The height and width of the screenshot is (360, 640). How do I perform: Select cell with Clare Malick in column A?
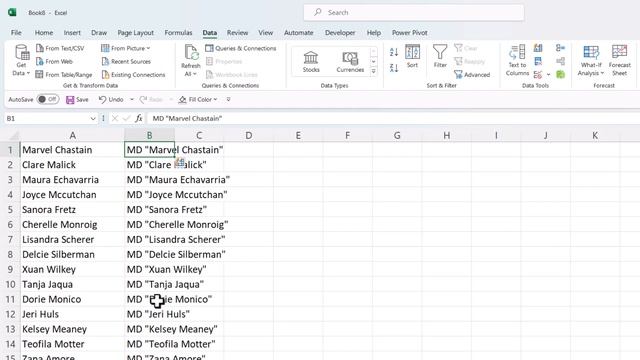pos(72,165)
